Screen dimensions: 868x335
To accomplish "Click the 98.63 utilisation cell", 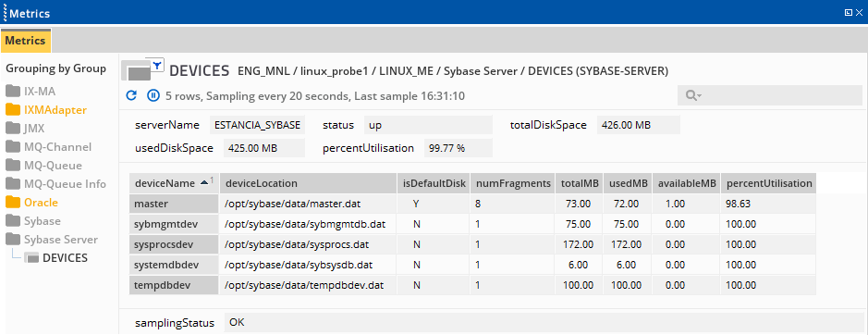I will coord(768,204).
